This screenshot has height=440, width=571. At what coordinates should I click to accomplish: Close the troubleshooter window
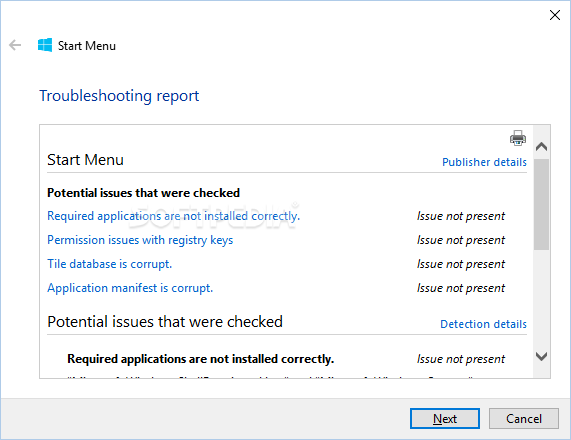(555, 15)
